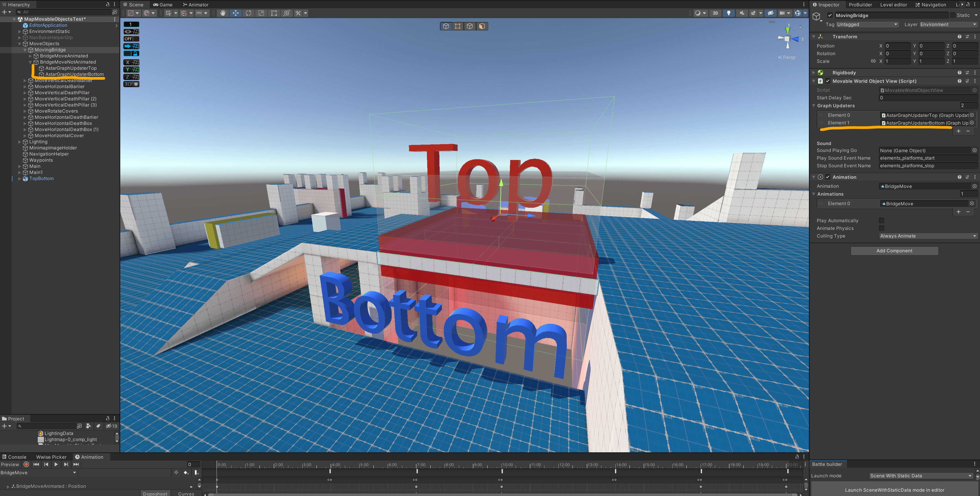980x496 pixels.
Task: Jump to next keyframe in Animation
Action: coord(66,464)
